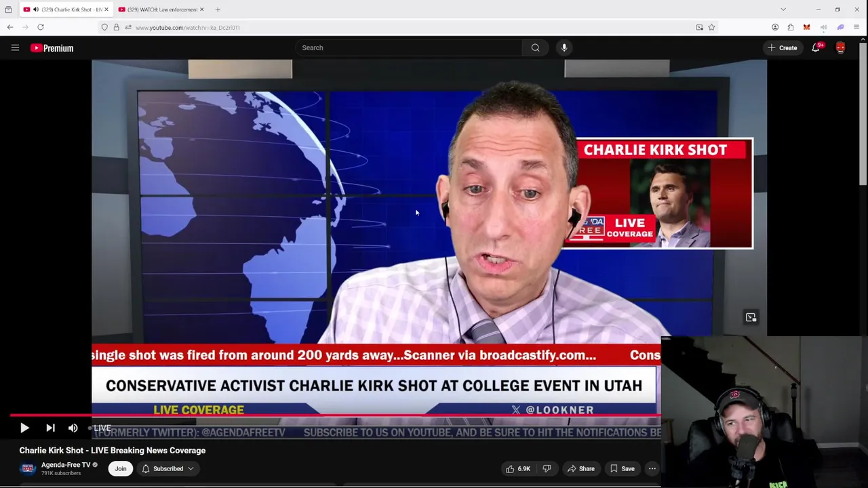The width and height of the screenshot is (868, 488).
Task: Go to YouTube Premium home logo
Action: (52, 48)
